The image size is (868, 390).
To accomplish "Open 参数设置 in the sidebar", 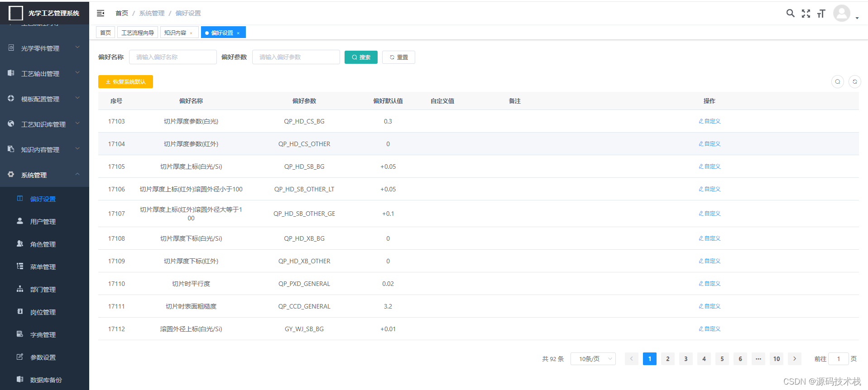I will coord(44,357).
